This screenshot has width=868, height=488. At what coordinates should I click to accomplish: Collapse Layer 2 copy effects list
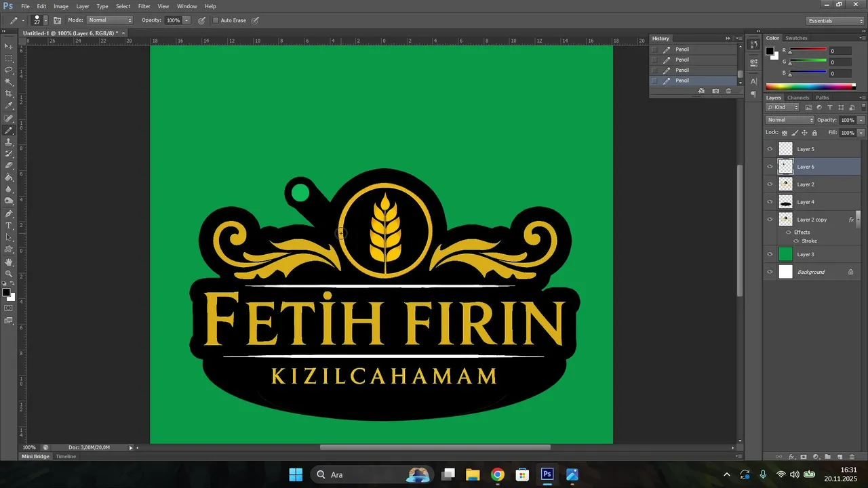click(859, 220)
